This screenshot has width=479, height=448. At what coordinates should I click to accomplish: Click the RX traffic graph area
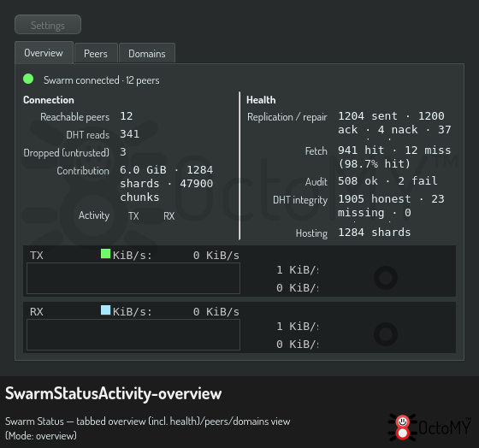(x=133, y=334)
